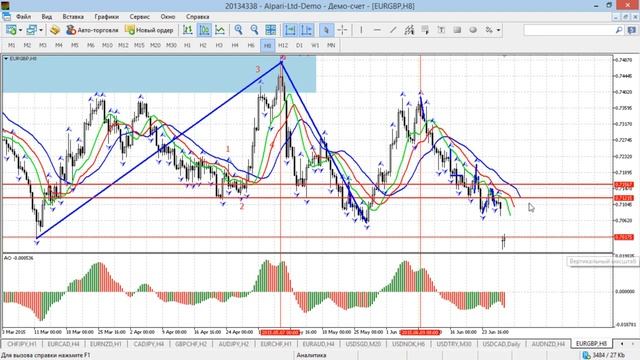Open the Окно menu
Screen dimensions: 640x360
pos(168,17)
